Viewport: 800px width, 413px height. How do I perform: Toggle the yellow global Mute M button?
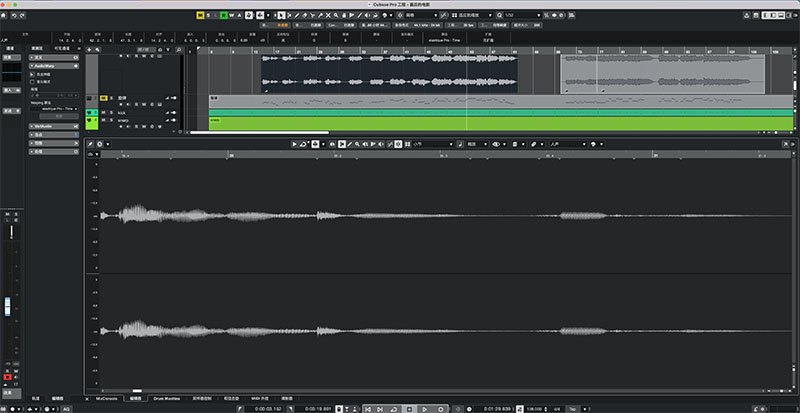200,15
